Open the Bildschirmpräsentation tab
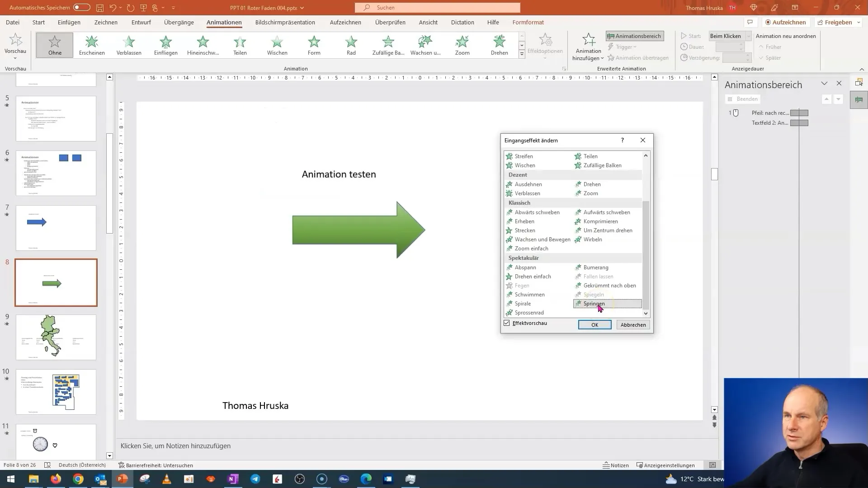868x488 pixels. (x=285, y=22)
